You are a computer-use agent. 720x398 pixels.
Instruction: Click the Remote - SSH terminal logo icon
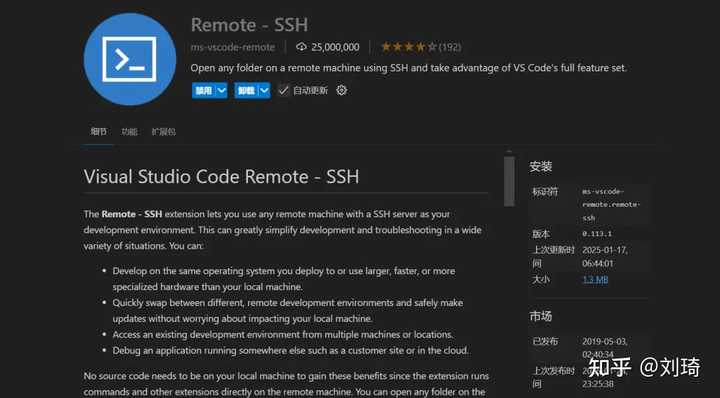pyautogui.click(x=130, y=59)
